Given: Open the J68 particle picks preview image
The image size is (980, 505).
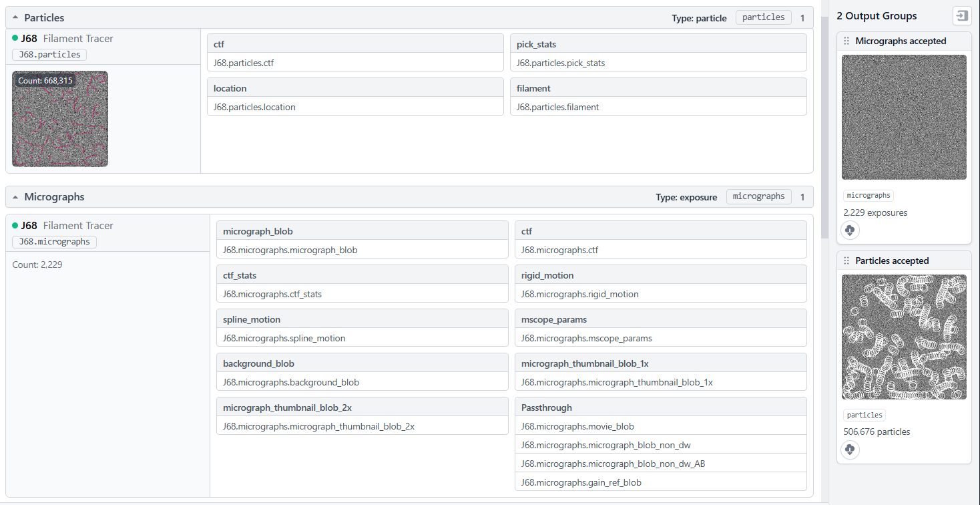Looking at the screenshot, I should click(60, 119).
